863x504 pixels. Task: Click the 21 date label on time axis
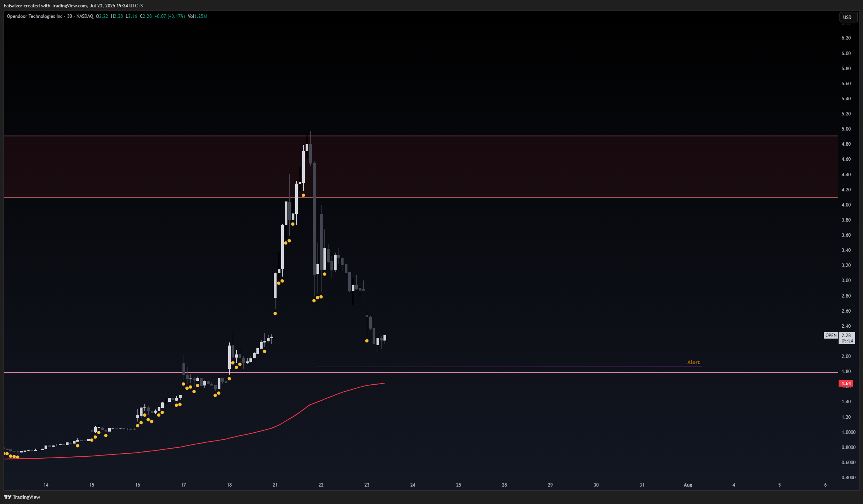tap(275, 485)
